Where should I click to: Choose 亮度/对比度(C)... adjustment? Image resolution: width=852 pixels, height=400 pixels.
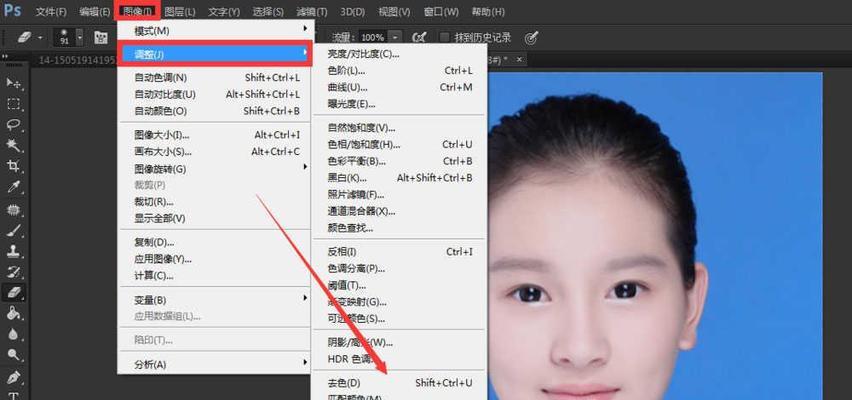click(x=400, y=54)
